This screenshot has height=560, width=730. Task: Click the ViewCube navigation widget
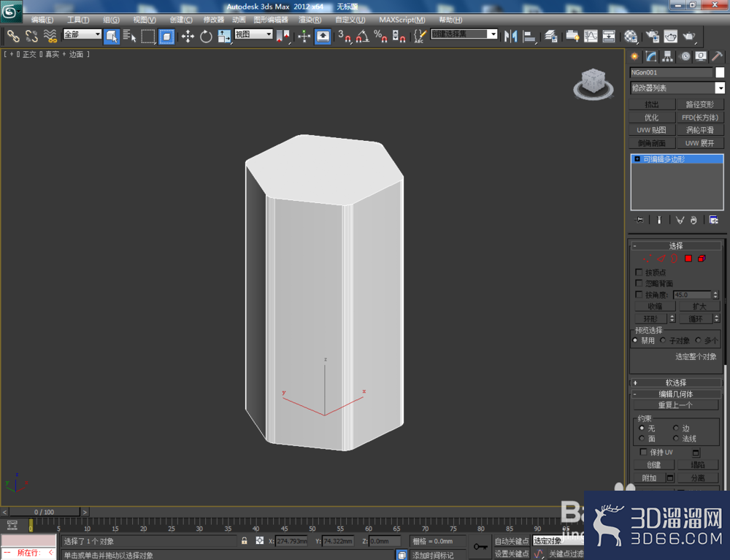593,84
